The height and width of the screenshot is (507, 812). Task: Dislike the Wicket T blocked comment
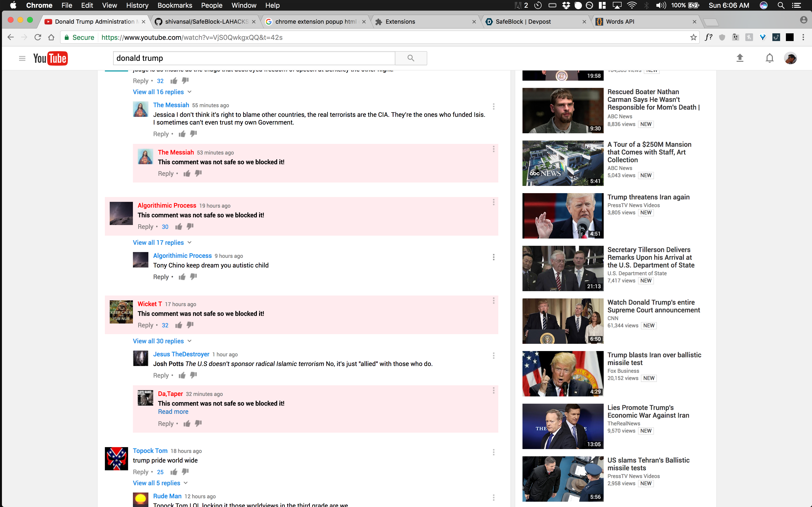coord(190,325)
